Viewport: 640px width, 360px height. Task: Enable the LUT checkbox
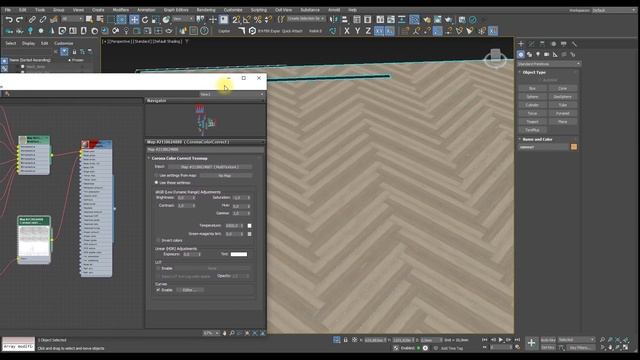point(158,268)
